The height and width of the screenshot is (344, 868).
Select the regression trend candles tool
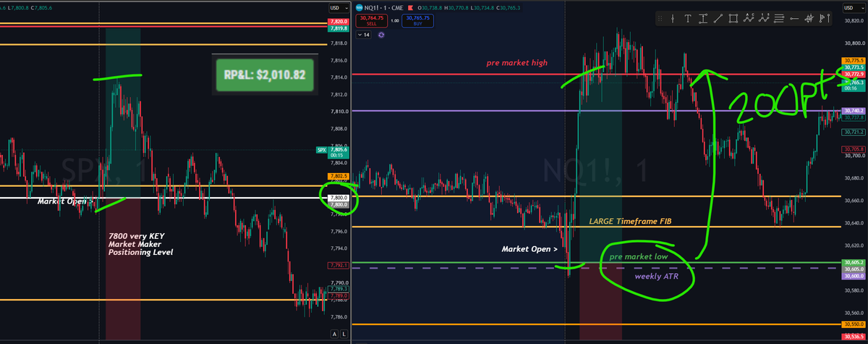point(809,19)
